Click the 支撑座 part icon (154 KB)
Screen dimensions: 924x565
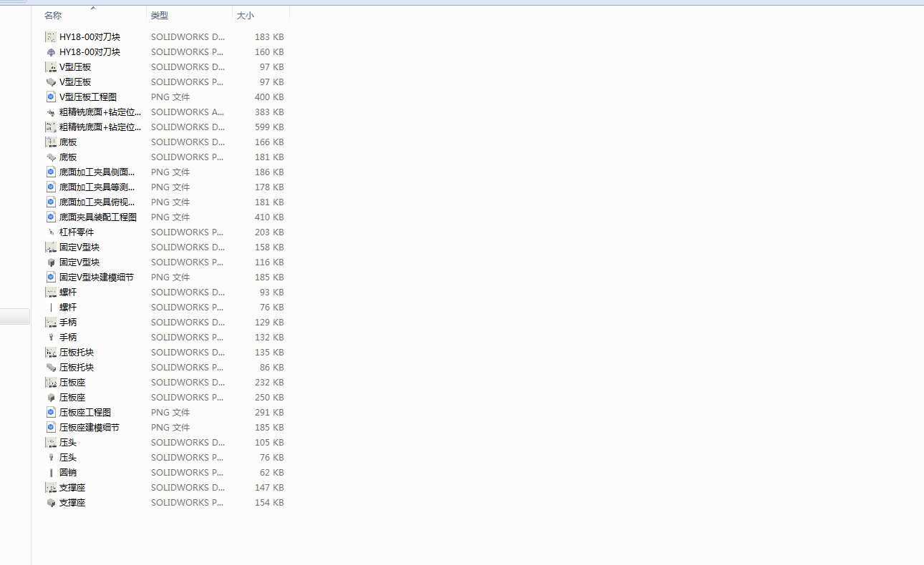pyautogui.click(x=51, y=502)
